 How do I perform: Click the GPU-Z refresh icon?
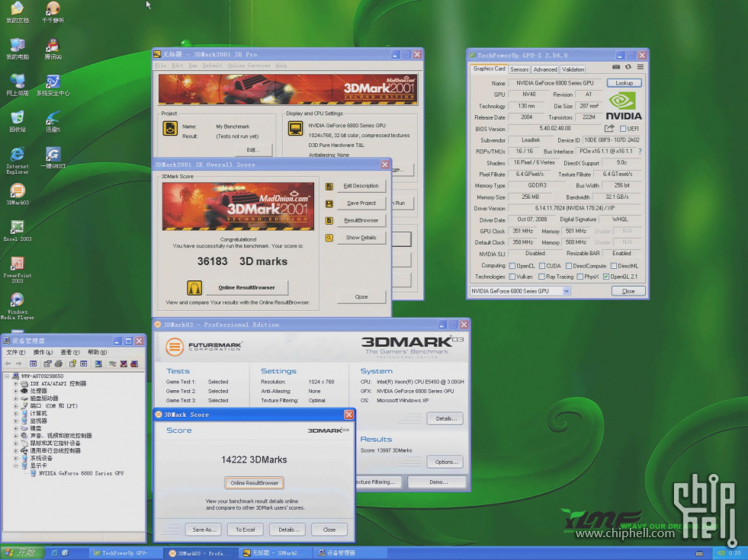coord(628,67)
